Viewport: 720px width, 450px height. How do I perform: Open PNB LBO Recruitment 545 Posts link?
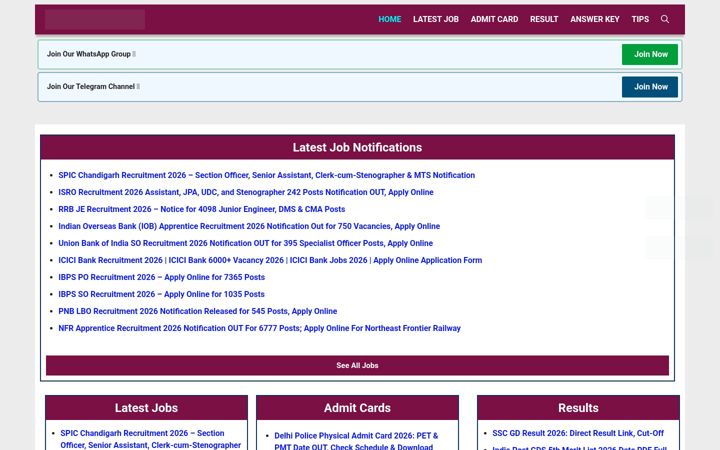coord(197,311)
